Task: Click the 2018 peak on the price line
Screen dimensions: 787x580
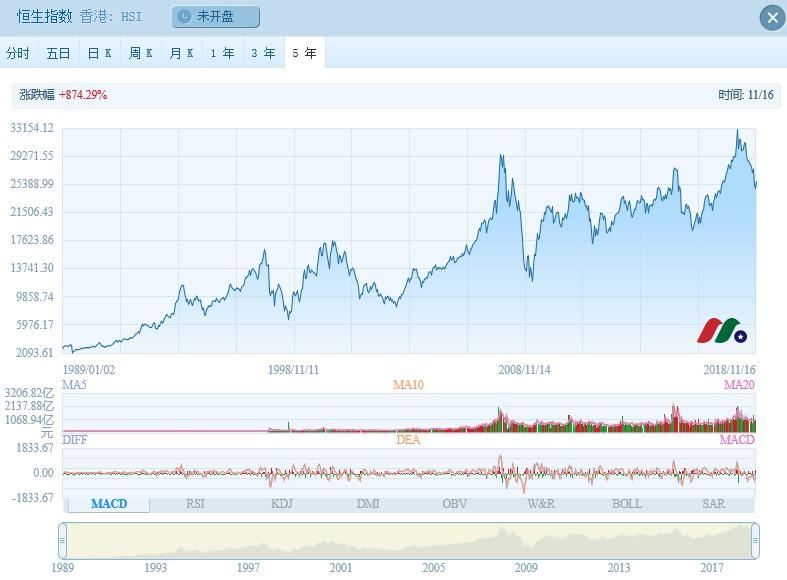Action: (737, 130)
